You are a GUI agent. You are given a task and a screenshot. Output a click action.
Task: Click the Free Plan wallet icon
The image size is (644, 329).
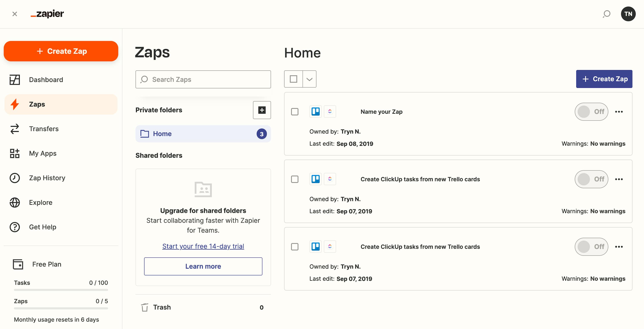pyautogui.click(x=18, y=264)
